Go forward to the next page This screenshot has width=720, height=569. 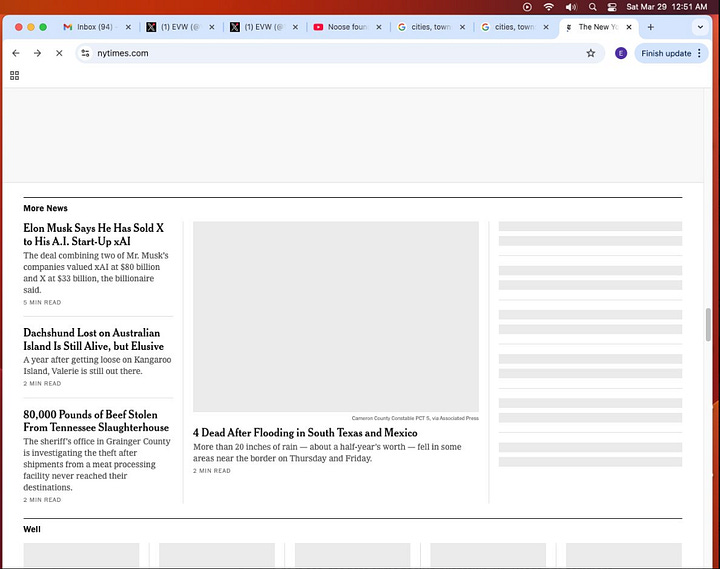pyautogui.click(x=38, y=53)
